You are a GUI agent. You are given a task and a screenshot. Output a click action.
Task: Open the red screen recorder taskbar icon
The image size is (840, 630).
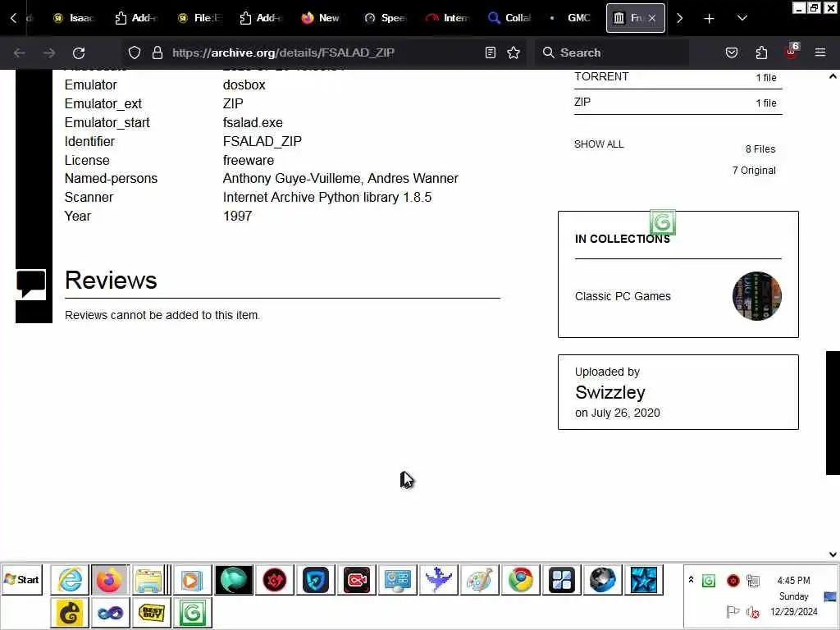click(x=357, y=580)
